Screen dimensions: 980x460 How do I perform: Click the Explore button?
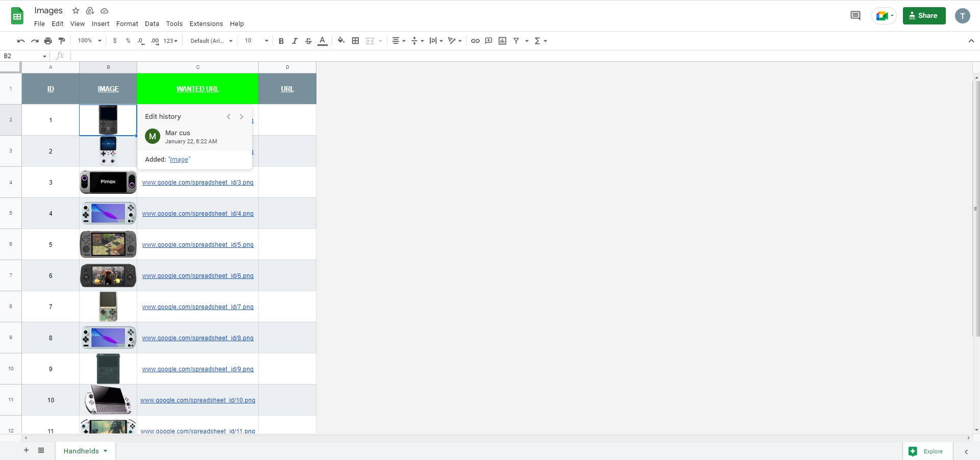click(928, 451)
